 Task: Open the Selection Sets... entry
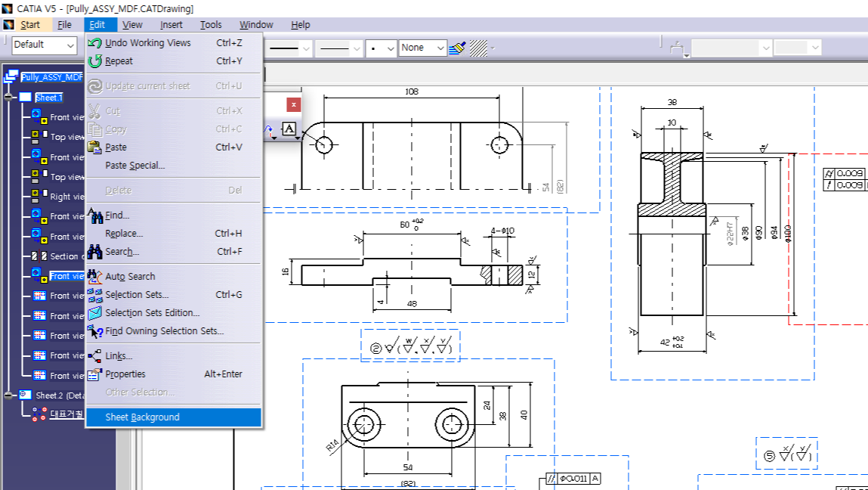coord(173,294)
